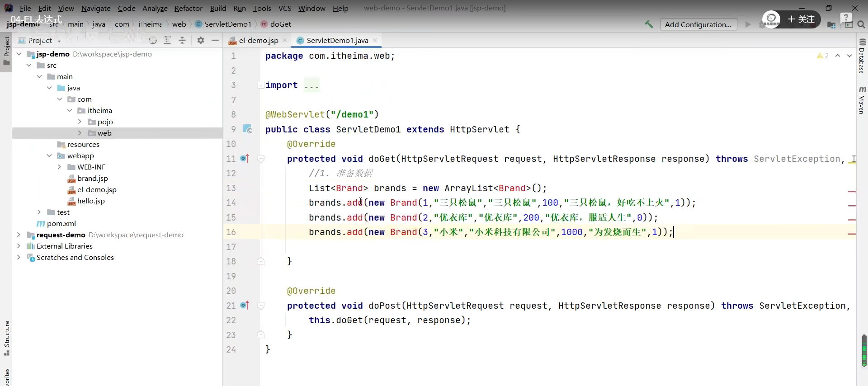The image size is (868, 386).
Task: Expand the test folder node
Action: (x=39, y=212)
